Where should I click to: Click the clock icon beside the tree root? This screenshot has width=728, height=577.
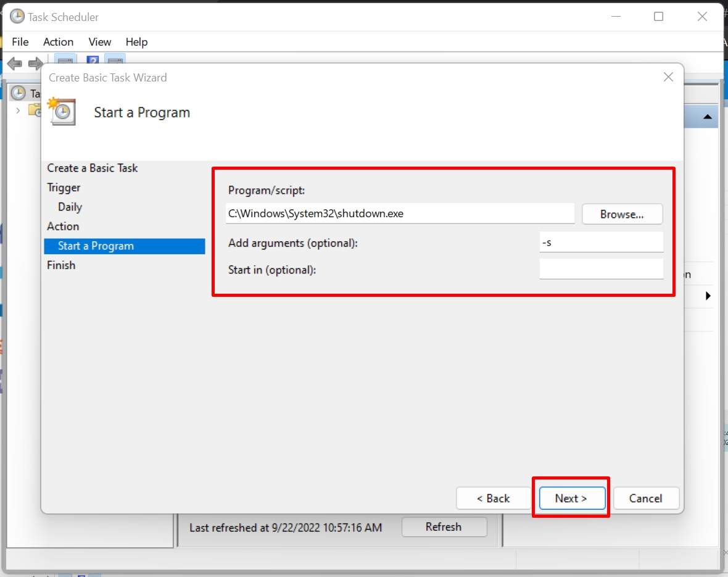tap(17, 92)
